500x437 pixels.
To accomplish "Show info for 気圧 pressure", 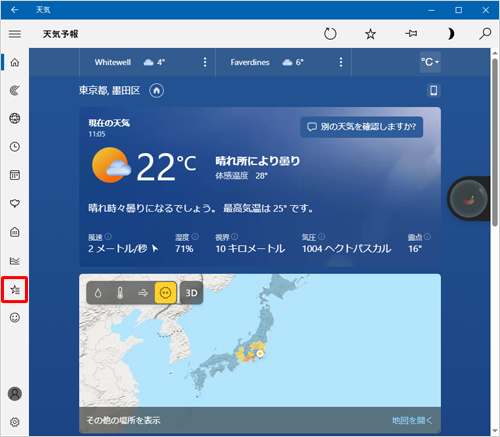I will point(321,237).
